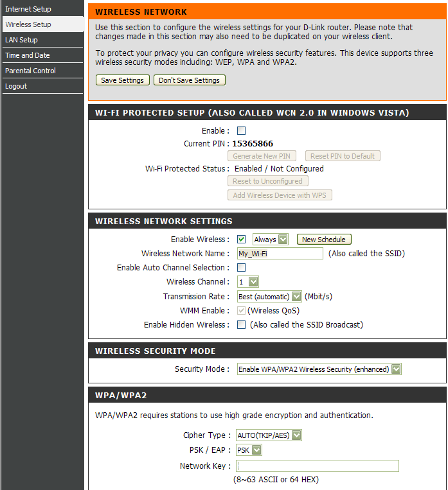Expand the Transmission Rate dropdown
448x490 pixels.
click(x=269, y=297)
